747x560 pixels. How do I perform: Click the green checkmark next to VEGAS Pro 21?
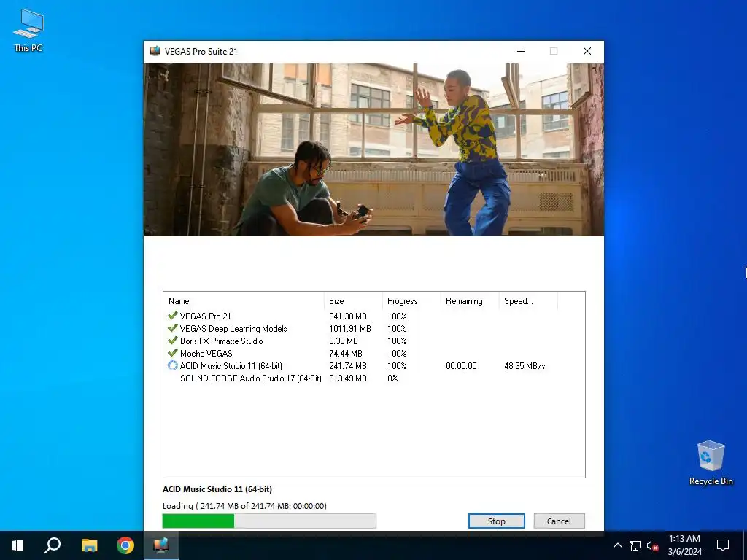(x=172, y=316)
